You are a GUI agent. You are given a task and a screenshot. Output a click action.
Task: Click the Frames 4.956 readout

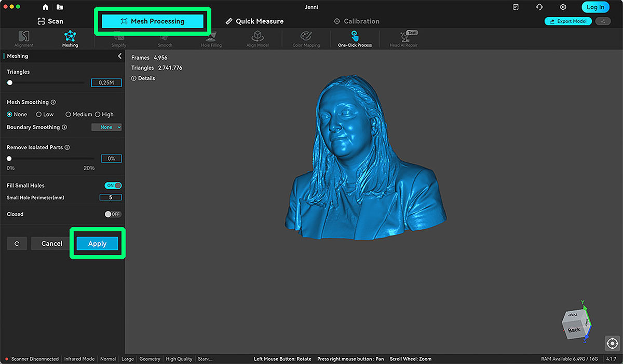tap(150, 58)
